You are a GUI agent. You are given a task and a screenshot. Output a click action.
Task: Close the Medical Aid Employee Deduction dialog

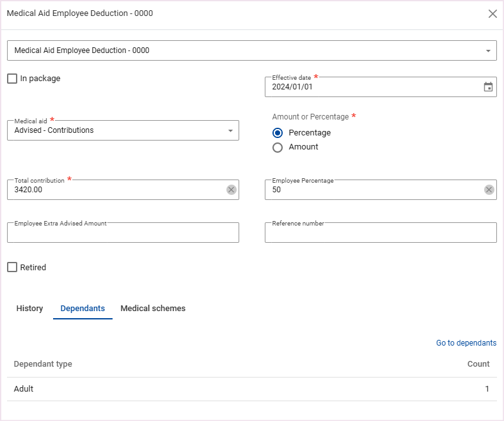click(492, 13)
